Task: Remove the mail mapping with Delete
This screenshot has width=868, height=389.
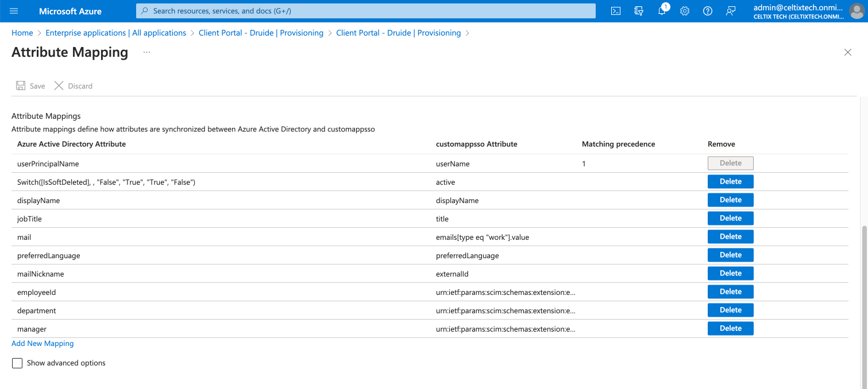Action: (x=731, y=237)
